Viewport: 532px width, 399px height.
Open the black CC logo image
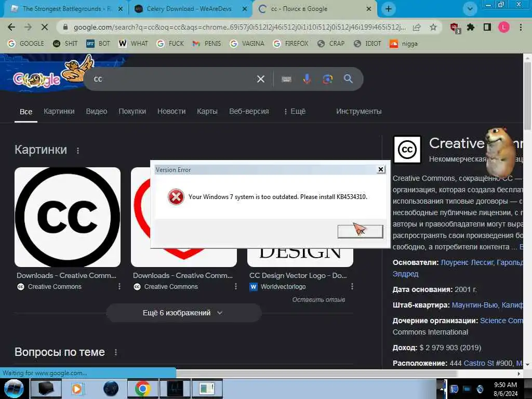pyautogui.click(x=68, y=217)
